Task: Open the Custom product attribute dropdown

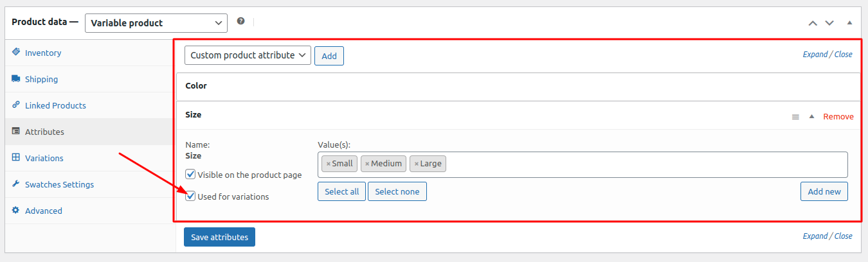Action: coord(248,55)
